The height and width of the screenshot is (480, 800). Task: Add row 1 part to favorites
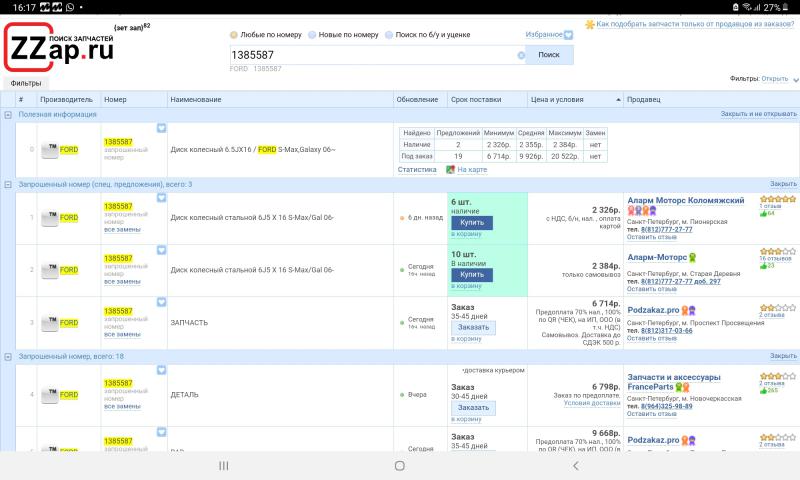pos(161,197)
